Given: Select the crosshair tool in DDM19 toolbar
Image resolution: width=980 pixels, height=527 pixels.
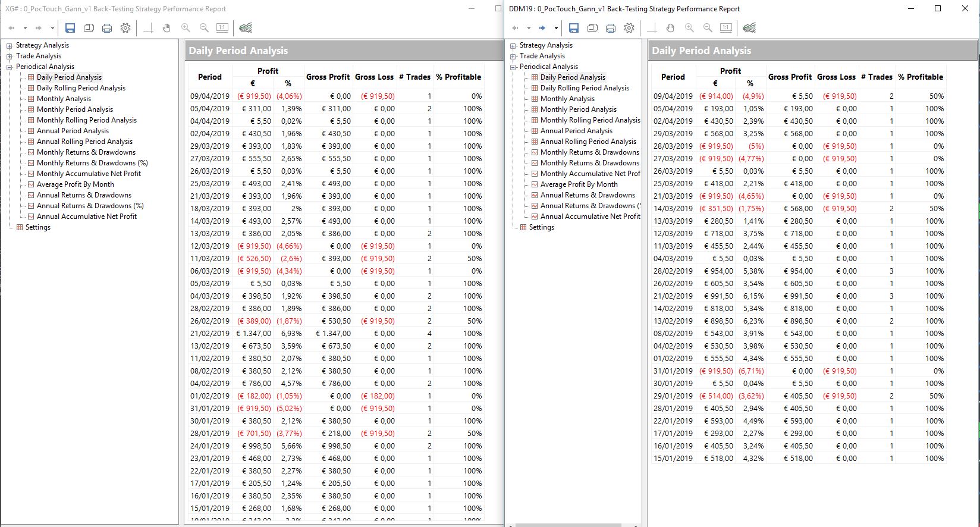Looking at the screenshot, I should [652, 28].
